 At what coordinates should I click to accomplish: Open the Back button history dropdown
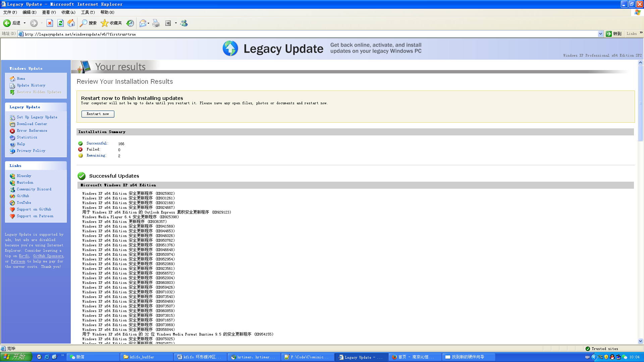pyautogui.click(x=24, y=23)
